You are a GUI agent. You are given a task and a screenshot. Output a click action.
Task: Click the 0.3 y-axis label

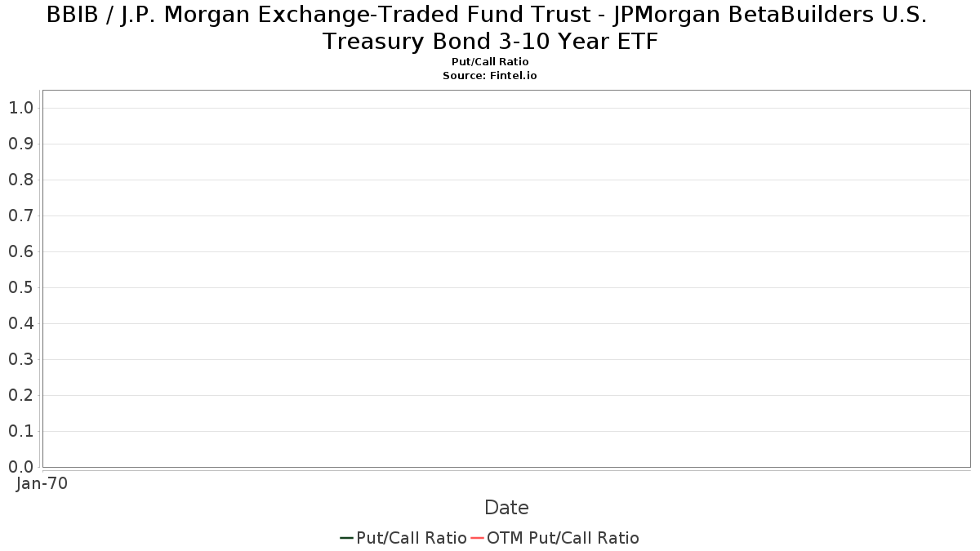pyautogui.click(x=21, y=359)
